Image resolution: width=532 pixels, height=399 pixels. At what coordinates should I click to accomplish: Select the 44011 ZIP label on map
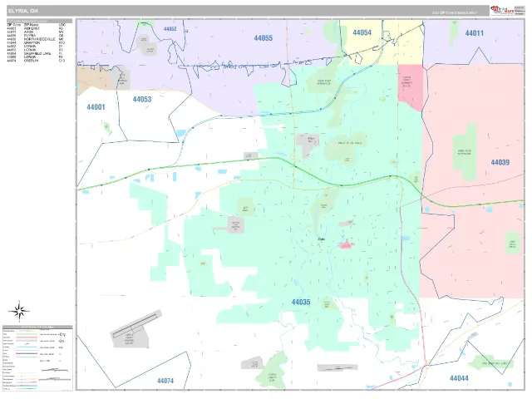[475, 33]
